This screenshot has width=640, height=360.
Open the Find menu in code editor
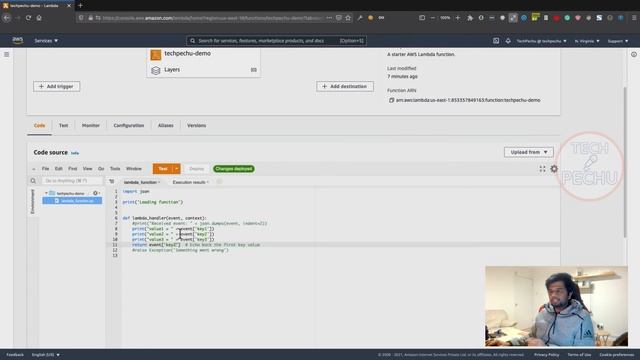[x=73, y=169]
